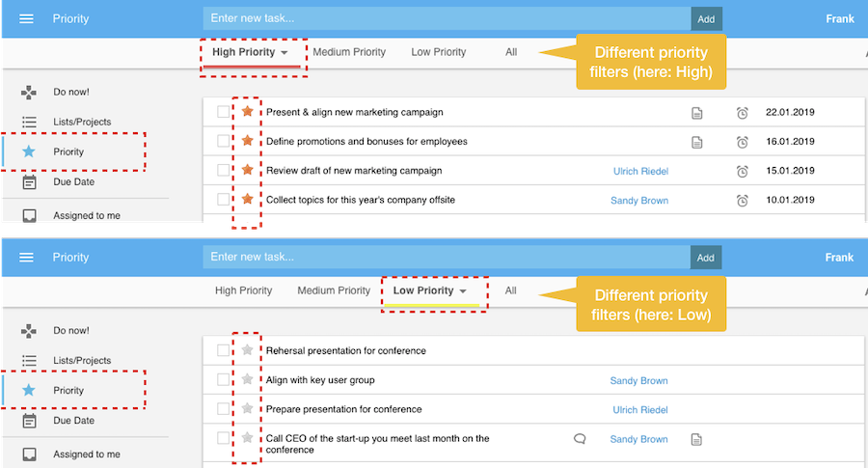Screen dimensions: 868x468
Task: Expand the High Priority dropdown arrow
Action: point(285,52)
